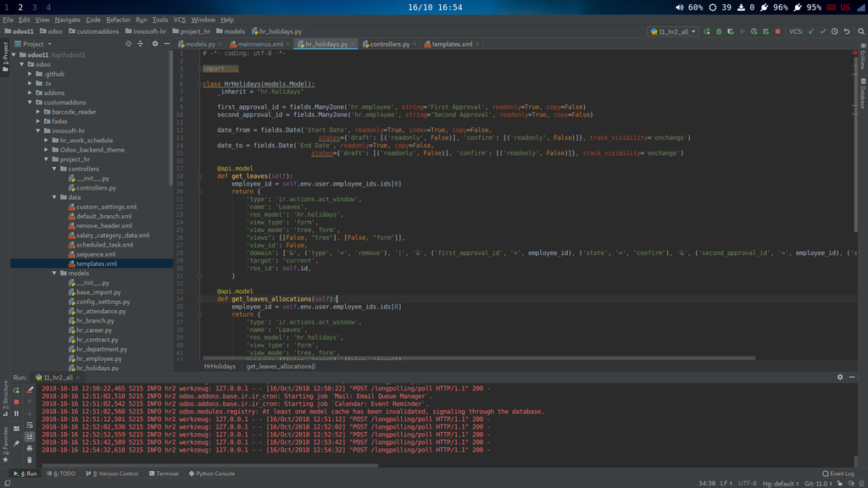
Task: Collapse the data folder in tree
Action: point(54,197)
